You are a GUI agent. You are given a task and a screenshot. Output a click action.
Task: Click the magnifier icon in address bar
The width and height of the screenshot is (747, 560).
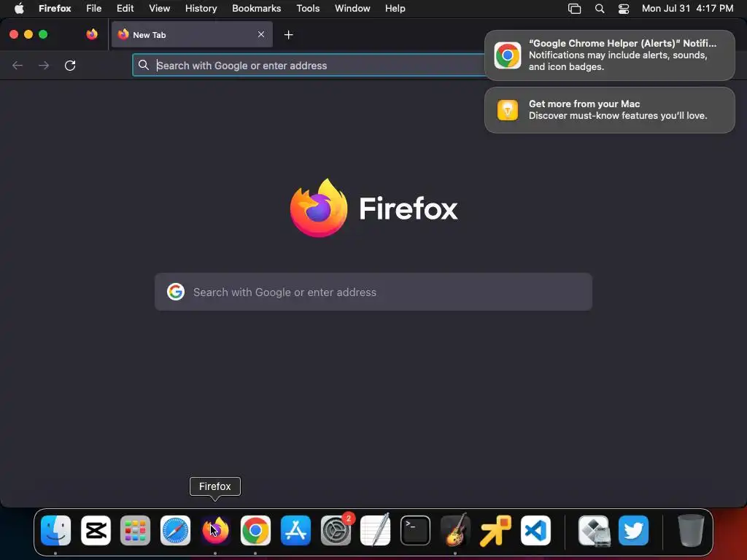click(144, 65)
